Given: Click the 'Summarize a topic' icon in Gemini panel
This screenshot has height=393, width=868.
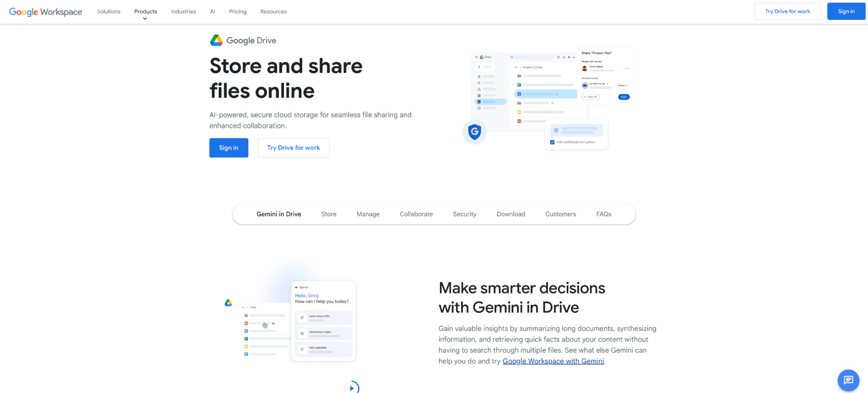Looking at the screenshot, I should click(x=302, y=333).
